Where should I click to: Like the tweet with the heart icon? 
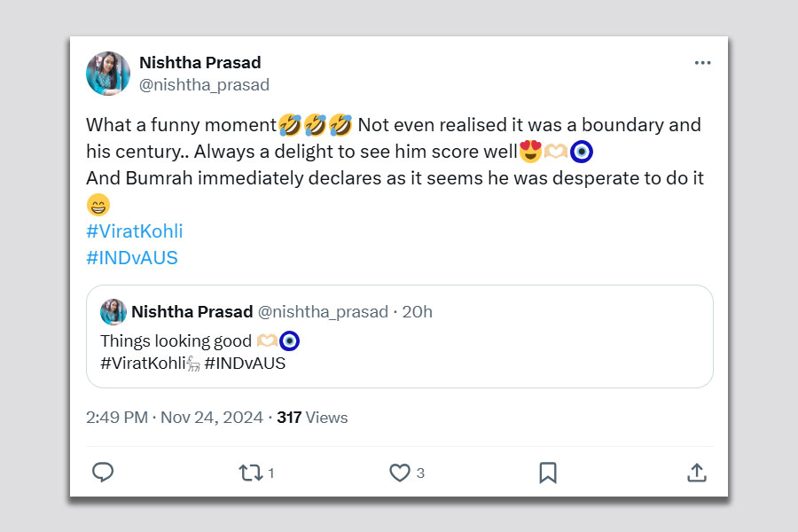400,473
